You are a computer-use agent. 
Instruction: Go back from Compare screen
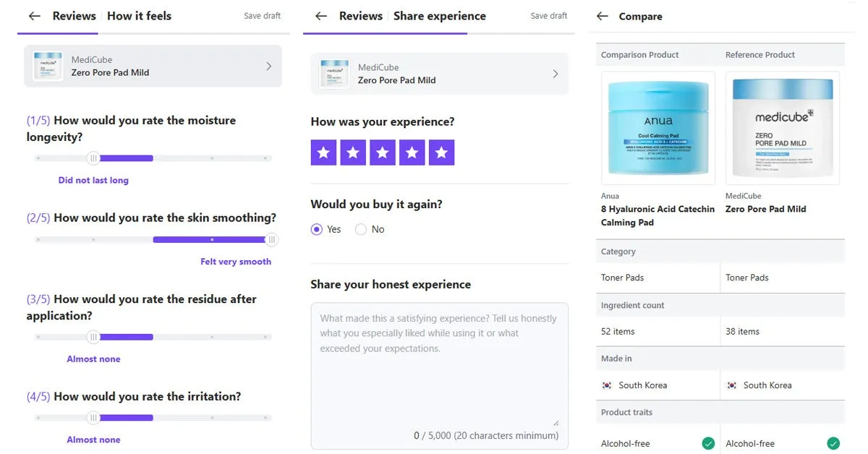coord(603,16)
